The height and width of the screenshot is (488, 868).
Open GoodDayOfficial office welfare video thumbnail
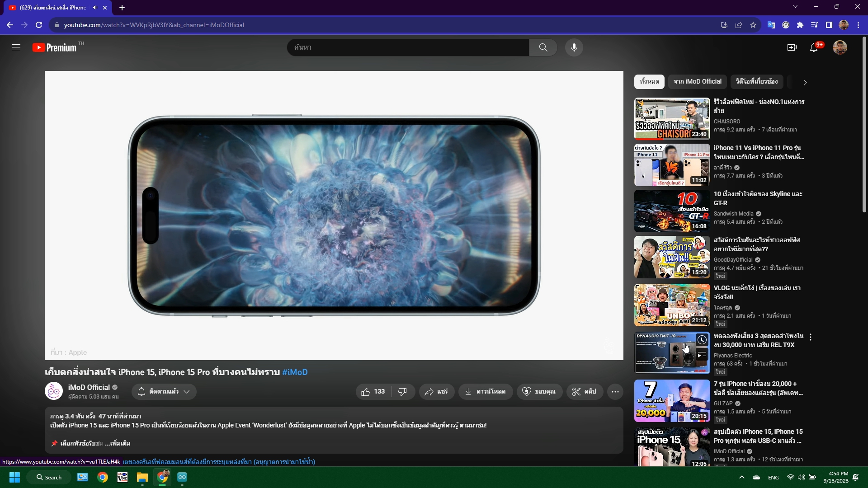[672, 257]
